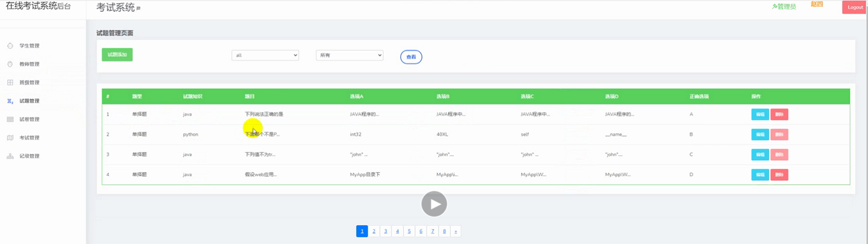The image size is (868, 244).
Task: Click the 'self' option C cell
Action: pyautogui.click(x=525, y=135)
